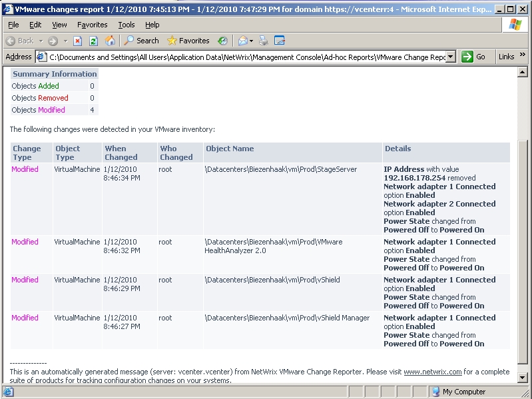Click the Edit page icon
Image resolution: width=532 pixels, height=399 pixels.
point(279,41)
